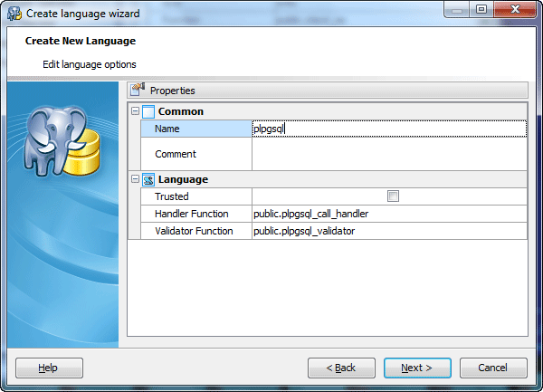The image size is (543, 392).
Task: Collapse the Common property group
Action: pos(135,111)
